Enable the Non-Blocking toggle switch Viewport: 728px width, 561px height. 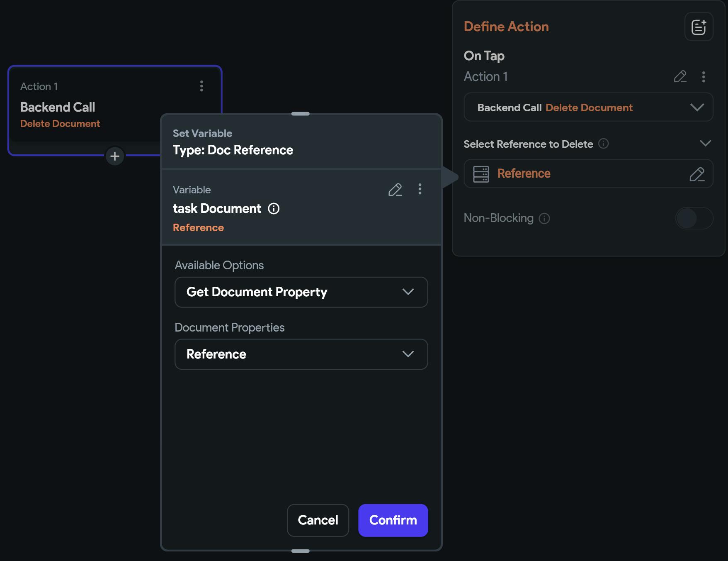click(x=694, y=218)
